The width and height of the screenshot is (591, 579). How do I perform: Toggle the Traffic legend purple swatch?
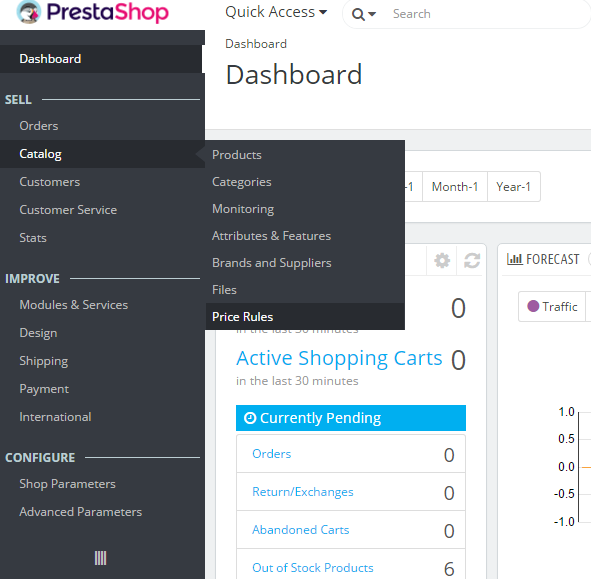click(x=533, y=306)
